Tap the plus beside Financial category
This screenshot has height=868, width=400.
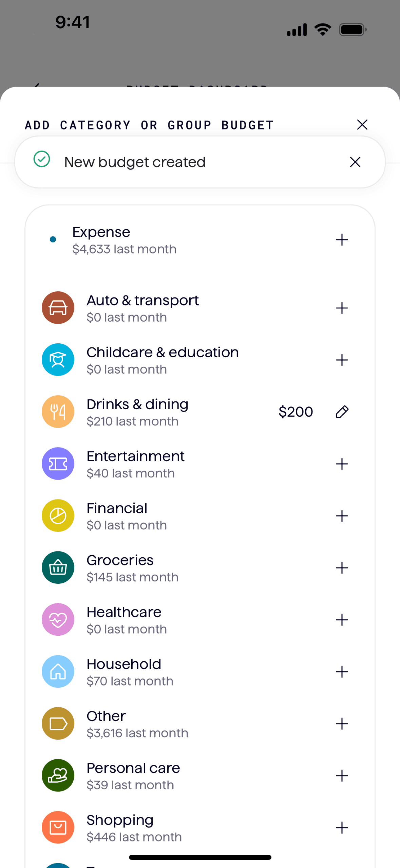(342, 516)
